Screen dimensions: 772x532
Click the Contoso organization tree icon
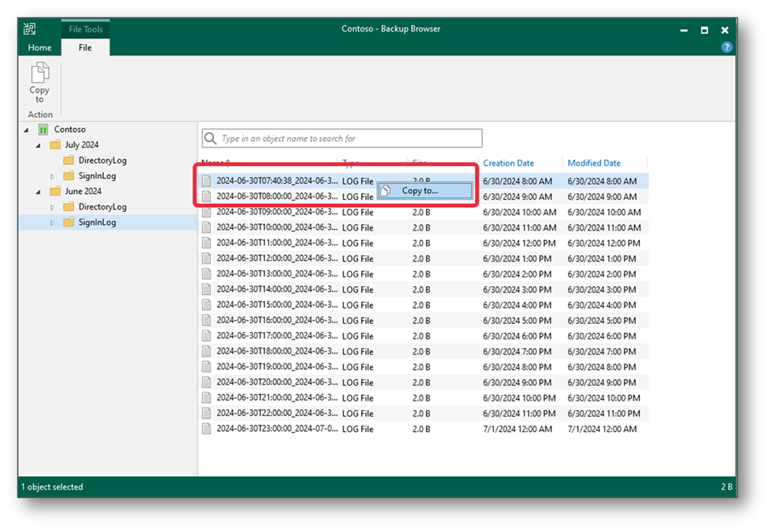point(43,130)
